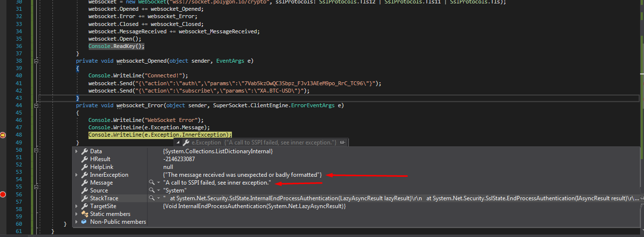Open visualizer dropdown arrow for Message
The image size is (644, 237).
(x=158, y=183)
